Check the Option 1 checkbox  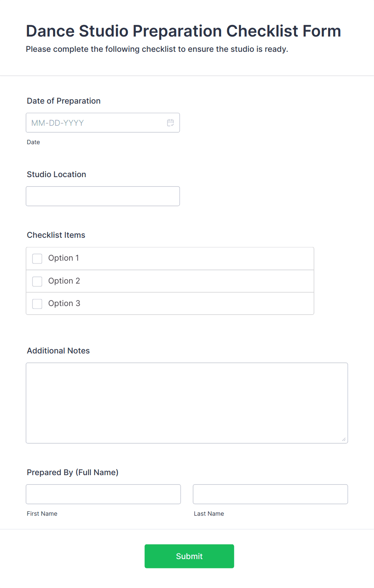click(x=37, y=259)
